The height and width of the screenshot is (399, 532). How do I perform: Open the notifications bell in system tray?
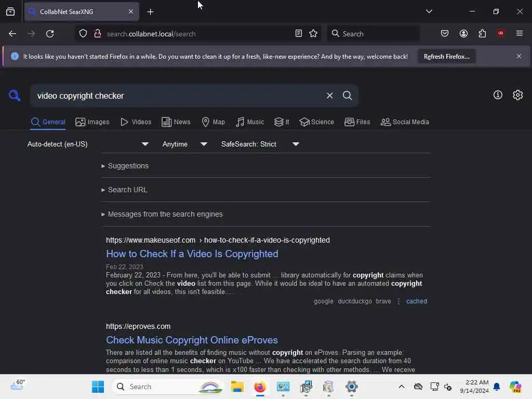[497, 387]
